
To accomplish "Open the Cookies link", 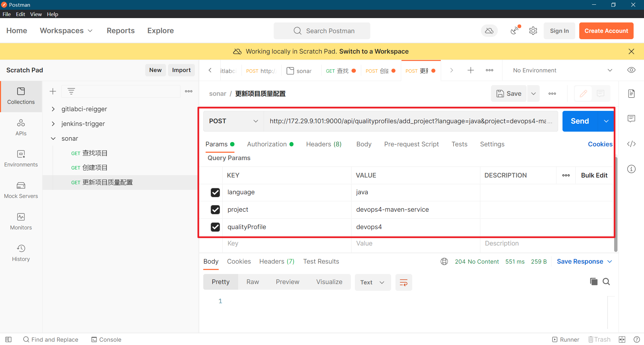I will click(x=600, y=144).
